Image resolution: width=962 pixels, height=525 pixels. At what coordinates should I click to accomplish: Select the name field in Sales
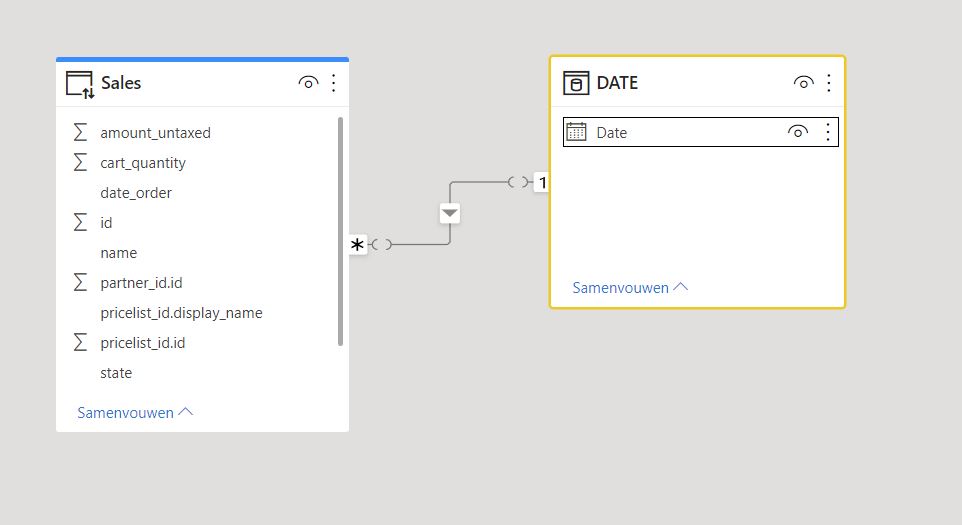coord(118,253)
